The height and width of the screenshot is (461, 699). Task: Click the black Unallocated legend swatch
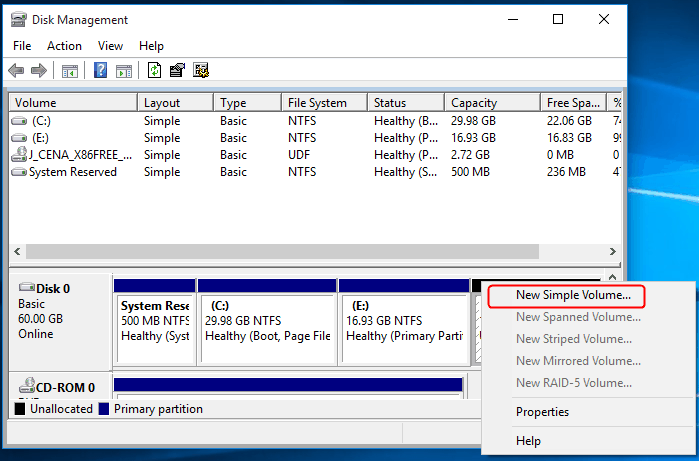[x=20, y=409]
